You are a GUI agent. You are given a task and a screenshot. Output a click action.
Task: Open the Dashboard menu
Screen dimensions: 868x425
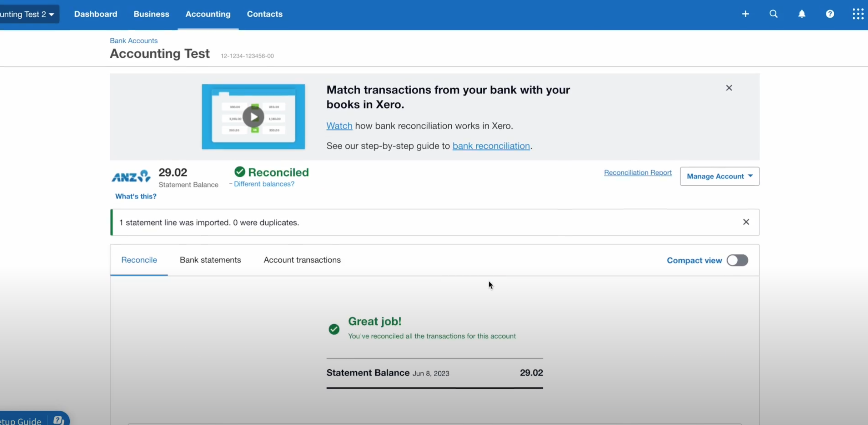pyautogui.click(x=96, y=14)
